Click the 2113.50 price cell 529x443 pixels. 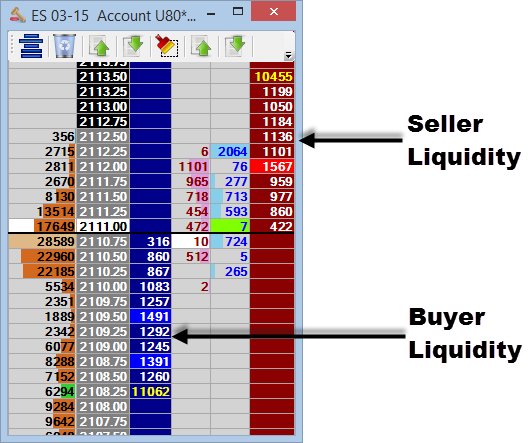[x=103, y=77]
